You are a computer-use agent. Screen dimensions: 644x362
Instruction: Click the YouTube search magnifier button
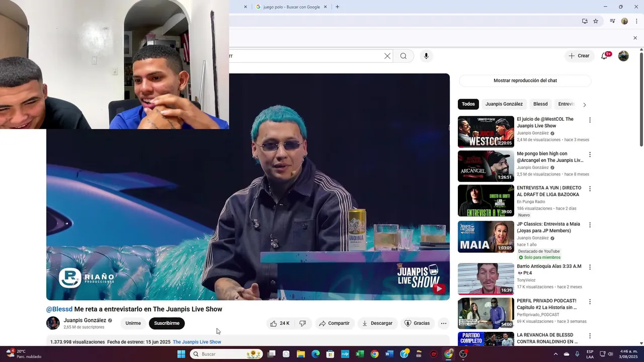click(x=404, y=56)
